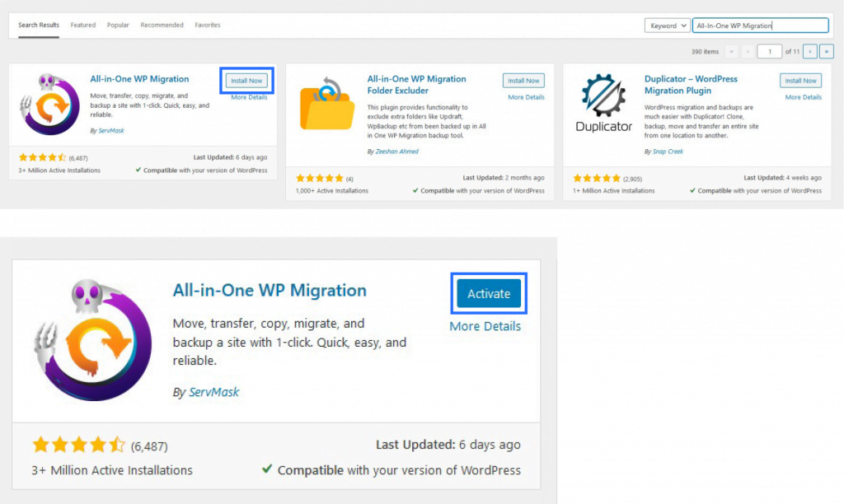Switch to the Featured tab

click(83, 26)
